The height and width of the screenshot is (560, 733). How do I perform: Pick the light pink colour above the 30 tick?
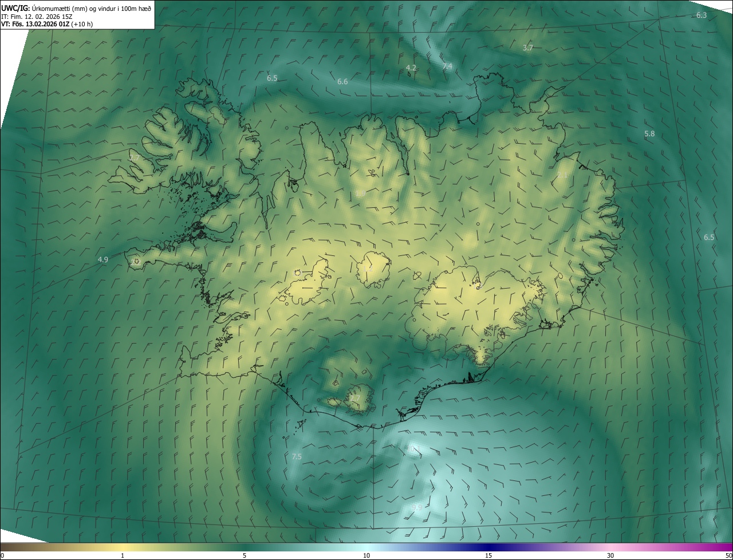610,547
